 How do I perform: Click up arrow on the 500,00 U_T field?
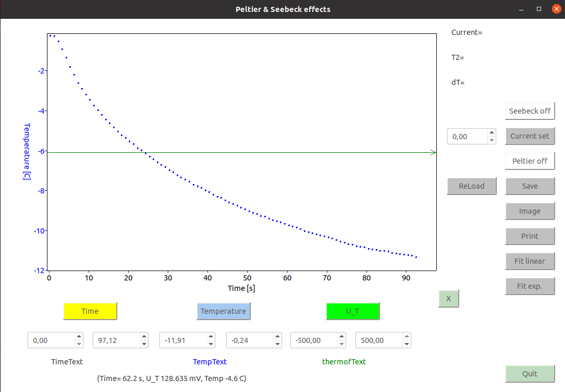pos(407,337)
